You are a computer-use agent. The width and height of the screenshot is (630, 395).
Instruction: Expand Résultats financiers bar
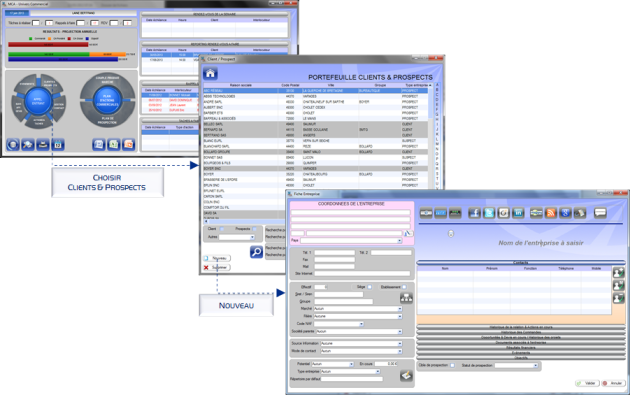pos(521,348)
